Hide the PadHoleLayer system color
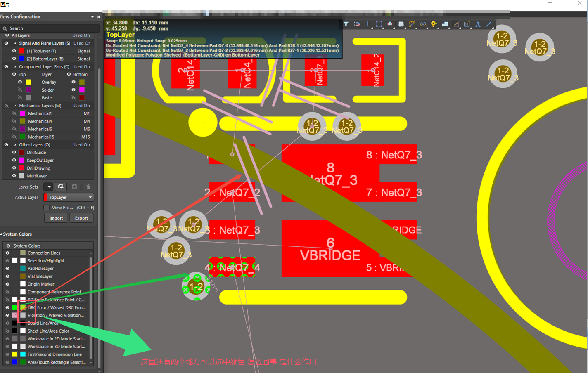The width and height of the screenshot is (588, 373). pos(7,269)
